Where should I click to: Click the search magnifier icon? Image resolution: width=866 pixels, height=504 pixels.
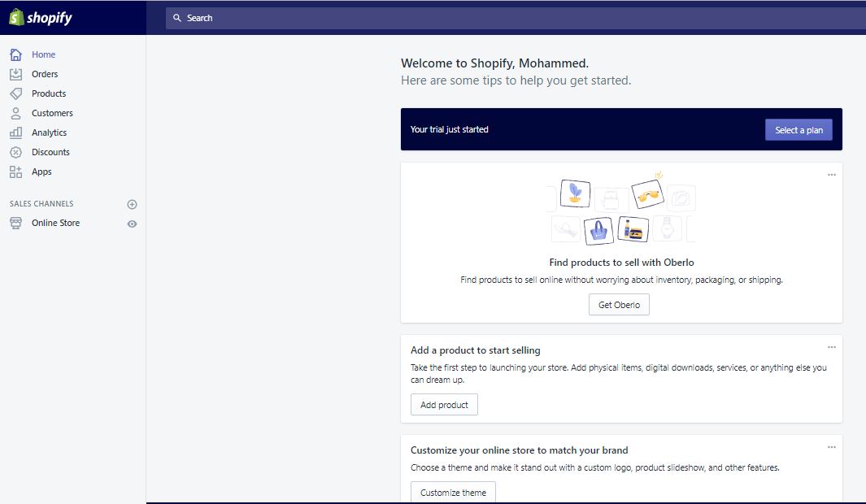pyautogui.click(x=177, y=18)
